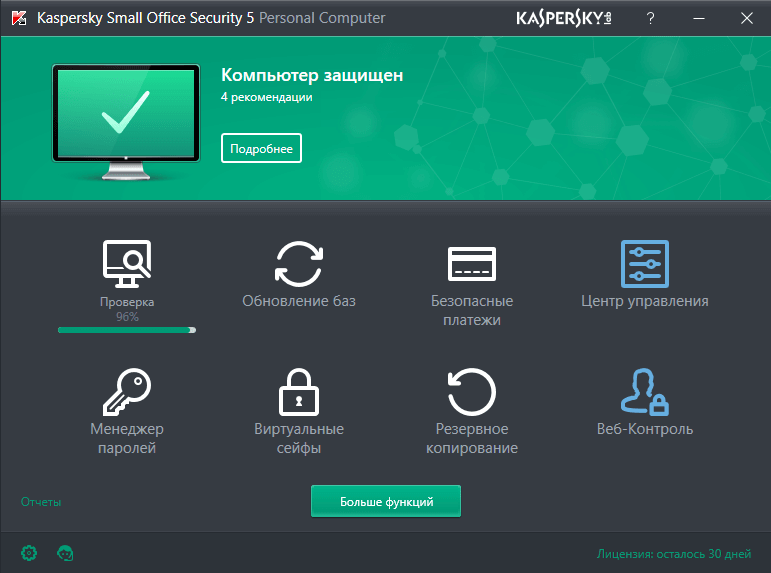Open the Отчеты reports link
The width and height of the screenshot is (771, 573).
coord(41,502)
